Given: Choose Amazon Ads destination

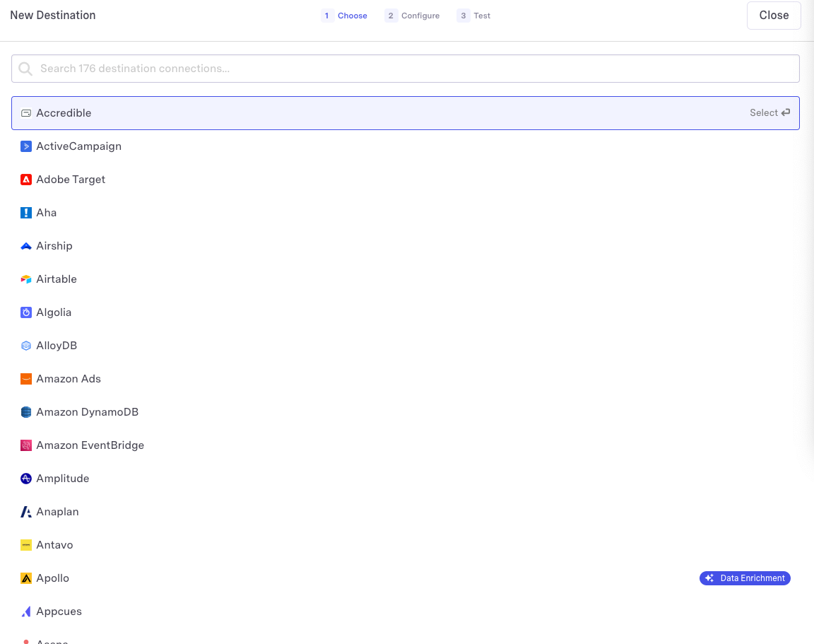Looking at the screenshot, I should pos(406,379).
